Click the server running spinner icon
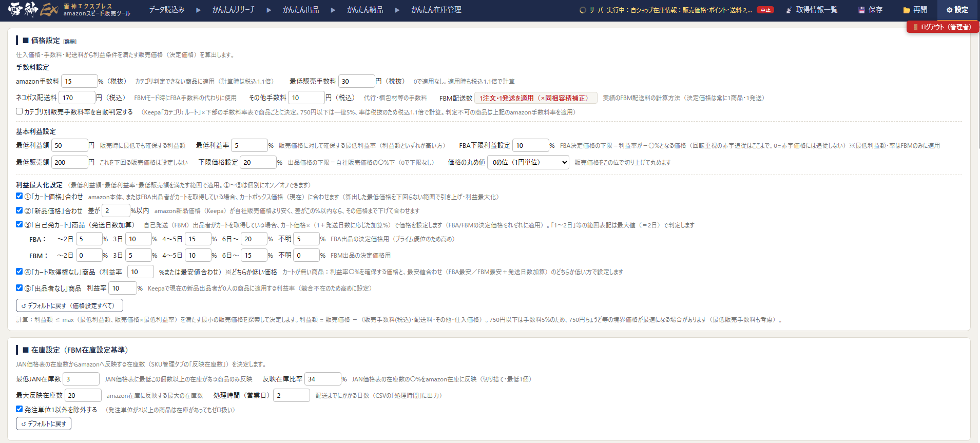Viewport: 980px width, 443px height. [583, 10]
